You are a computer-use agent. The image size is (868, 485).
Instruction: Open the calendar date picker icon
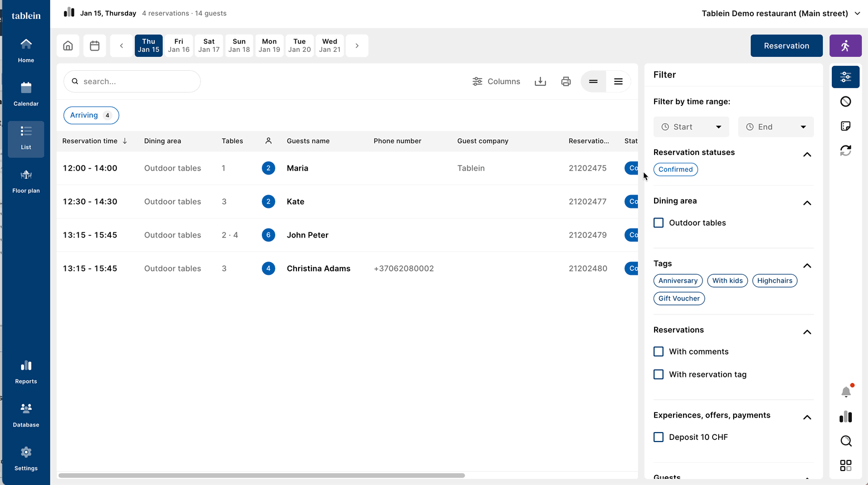point(95,46)
